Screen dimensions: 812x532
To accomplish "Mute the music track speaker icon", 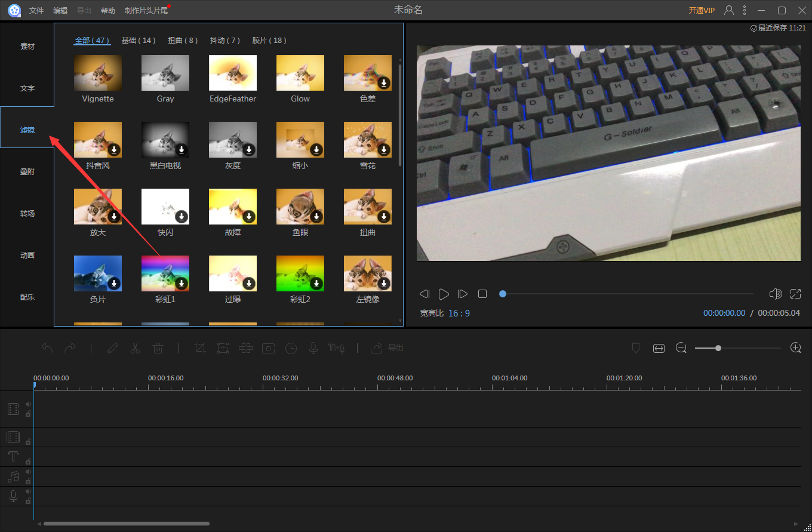I will (28, 472).
